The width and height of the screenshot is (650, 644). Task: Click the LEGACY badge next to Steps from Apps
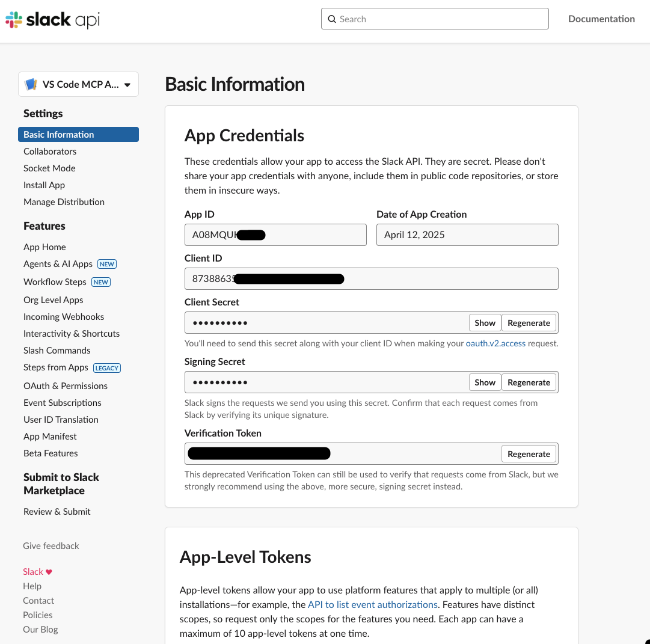point(106,367)
